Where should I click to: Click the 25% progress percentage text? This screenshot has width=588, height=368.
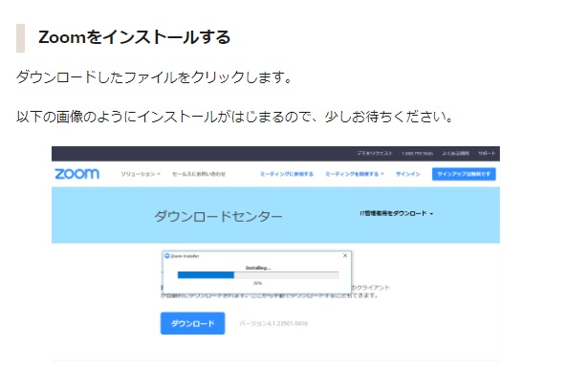point(257,283)
